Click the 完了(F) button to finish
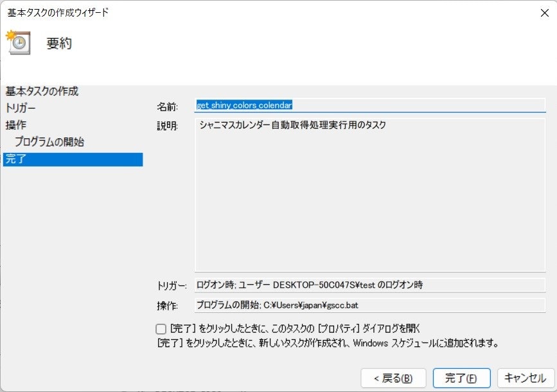Screen dimensions: 557x392 click(x=461, y=379)
